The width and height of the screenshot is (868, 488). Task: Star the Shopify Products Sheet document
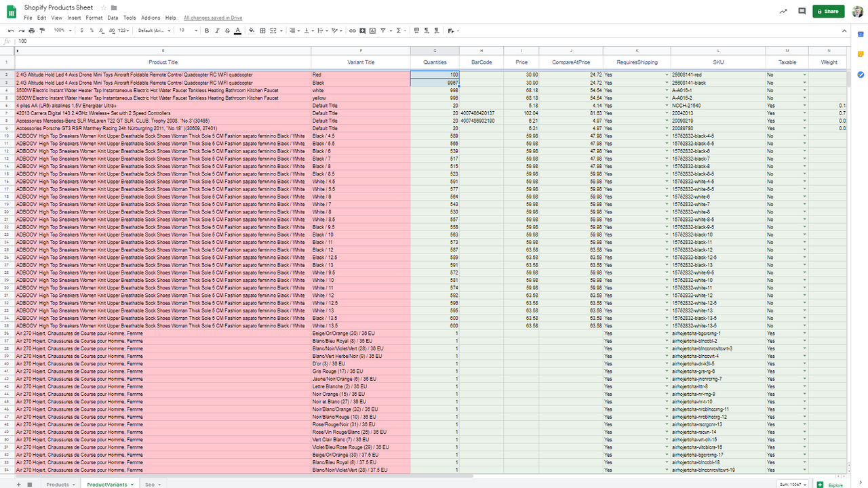(x=103, y=8)
